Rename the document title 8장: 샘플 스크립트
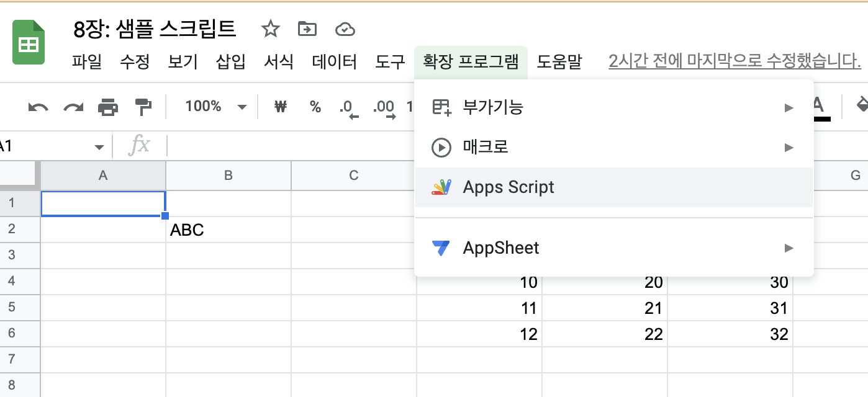The image size is (868, 397). coord(155,29)
